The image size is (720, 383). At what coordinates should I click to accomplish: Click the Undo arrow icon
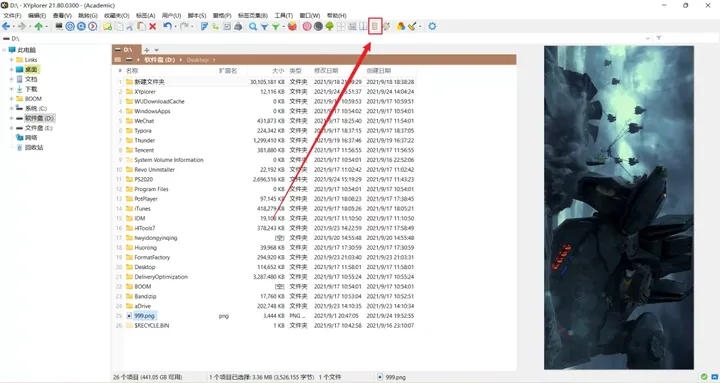tap(167, 27)
